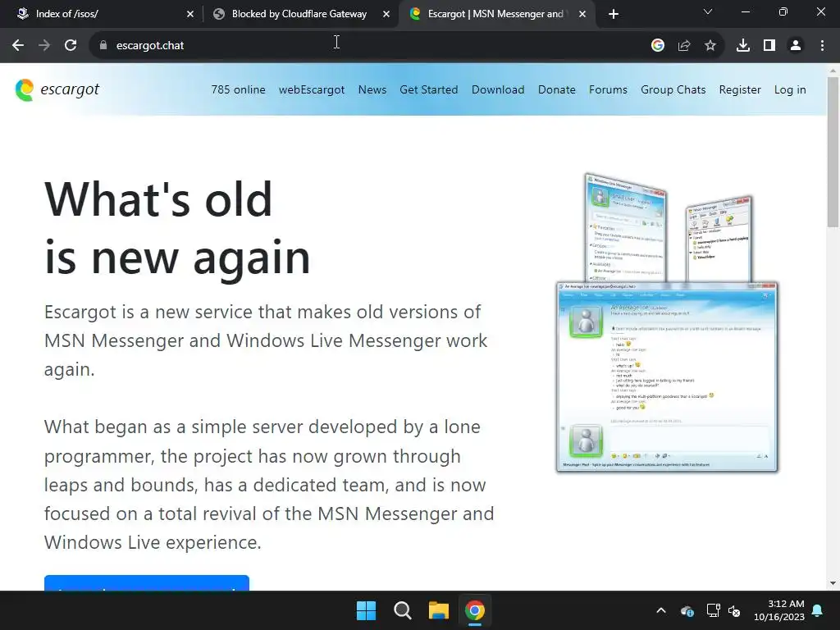
Task: Close the Index of /isos/ tab
Action: pos(190,14)
